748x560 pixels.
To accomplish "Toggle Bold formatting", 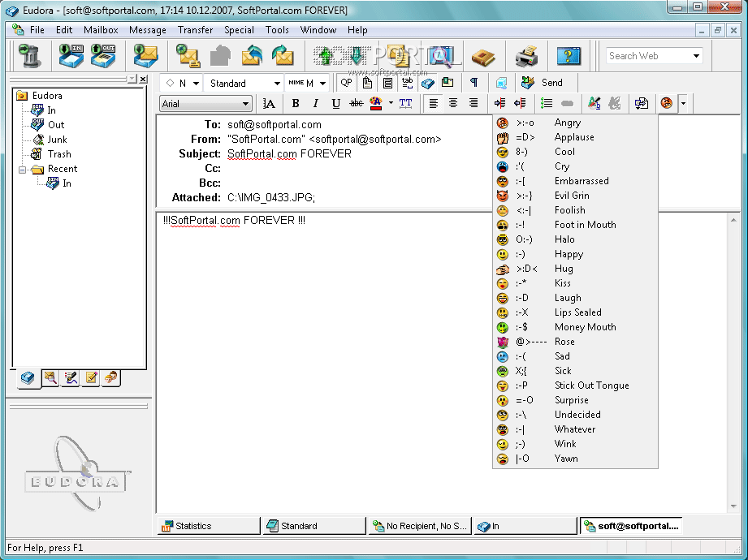I will coord(296,103).
